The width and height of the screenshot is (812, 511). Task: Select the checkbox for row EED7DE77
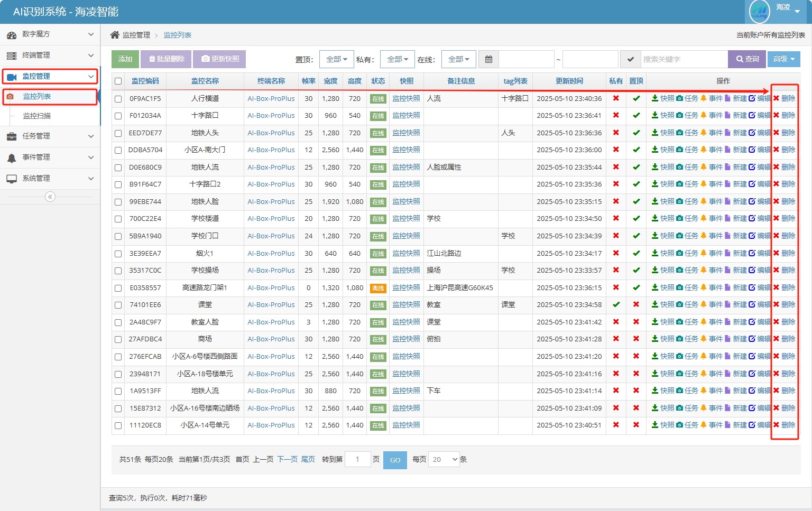pos(118,133)
